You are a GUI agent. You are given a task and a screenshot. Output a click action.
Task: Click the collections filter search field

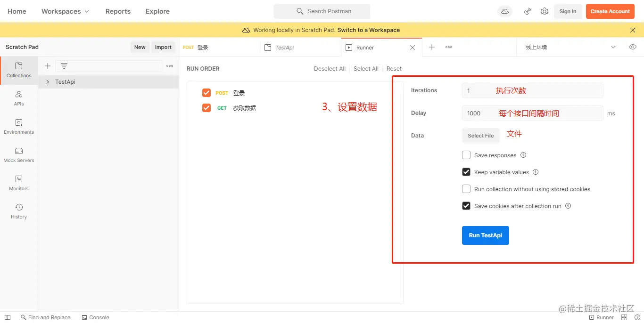point(108,66)
